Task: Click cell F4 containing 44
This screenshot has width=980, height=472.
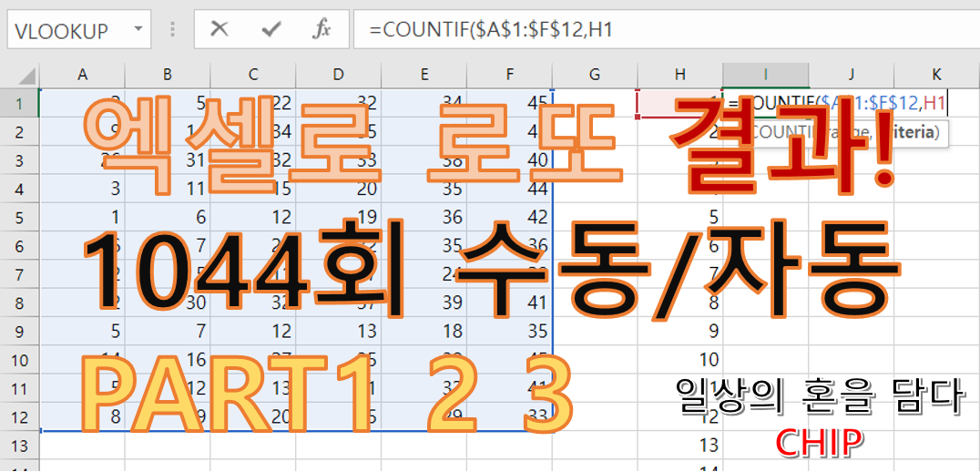Action: (x=510, y=189)
